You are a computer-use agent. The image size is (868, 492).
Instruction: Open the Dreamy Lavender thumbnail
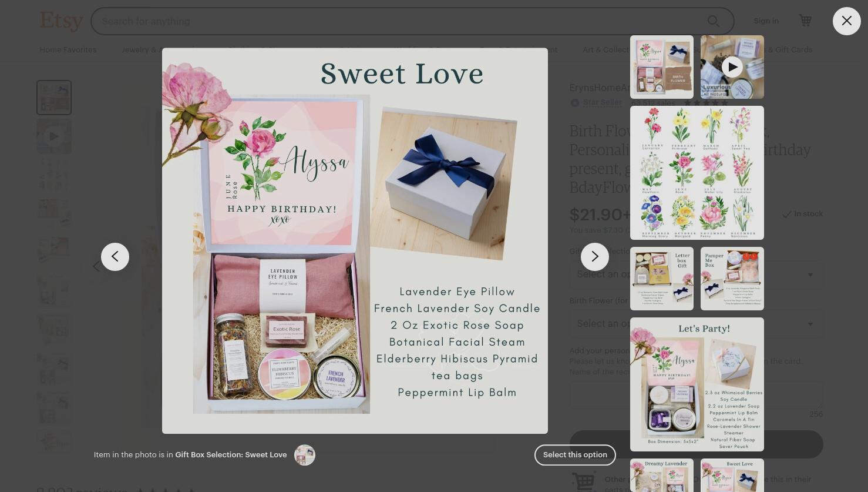(662, 475)
